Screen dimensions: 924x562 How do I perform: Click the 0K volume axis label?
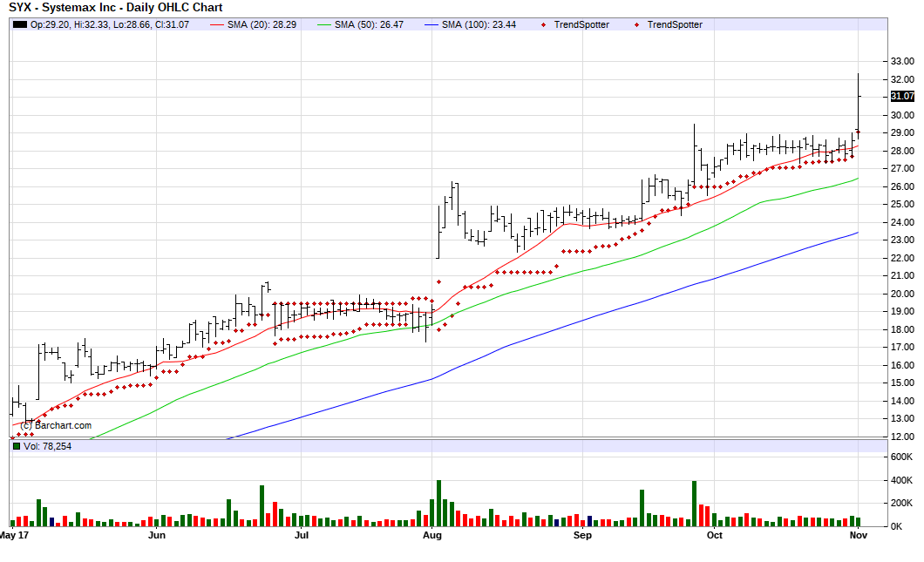896,526
